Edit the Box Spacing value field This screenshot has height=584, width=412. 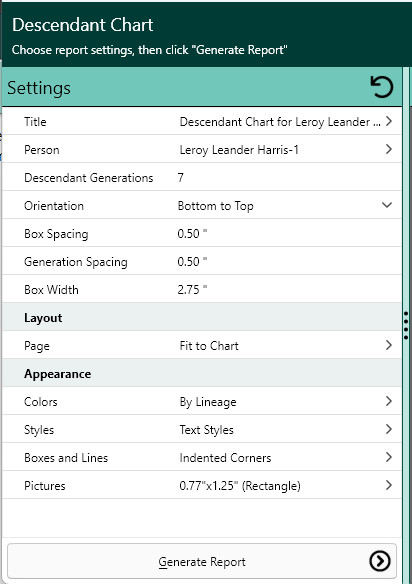point(192,234)
